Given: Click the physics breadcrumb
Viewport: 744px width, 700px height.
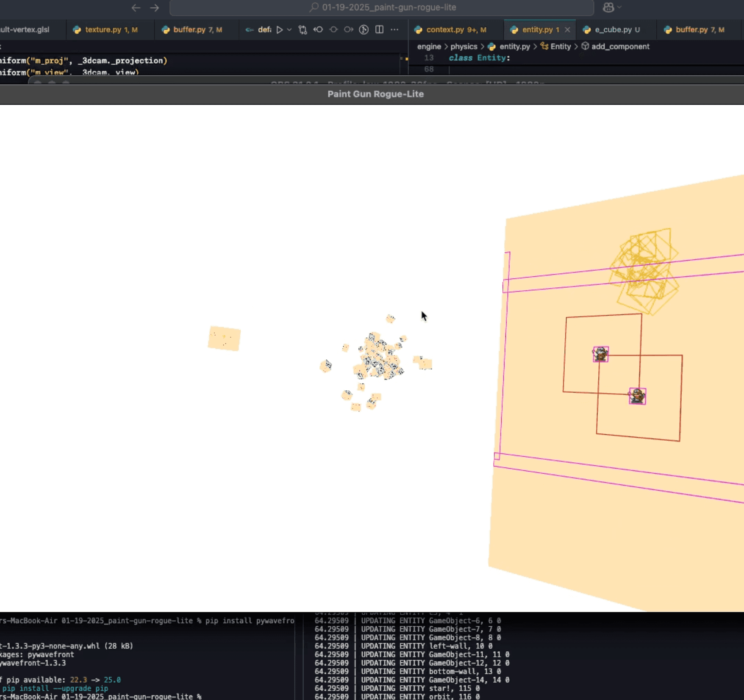Looking at the screenshot, I should click(464, 47).
